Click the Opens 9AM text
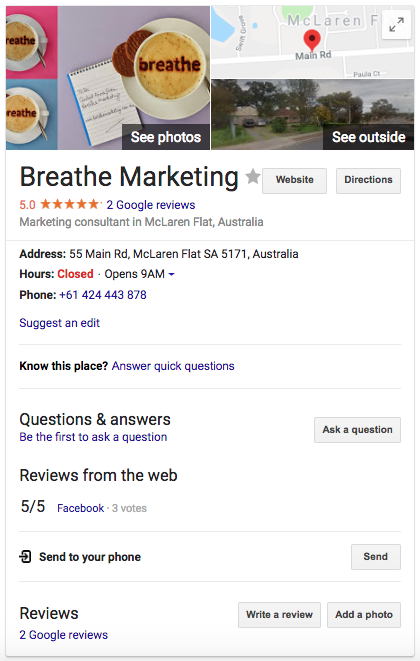Viewport: 420px width, 661px height. pyautogui.click(x=135, y=274)
